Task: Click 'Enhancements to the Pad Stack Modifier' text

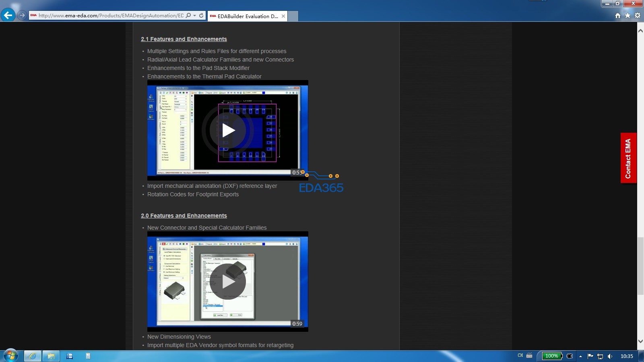Action: click(198, 68)
